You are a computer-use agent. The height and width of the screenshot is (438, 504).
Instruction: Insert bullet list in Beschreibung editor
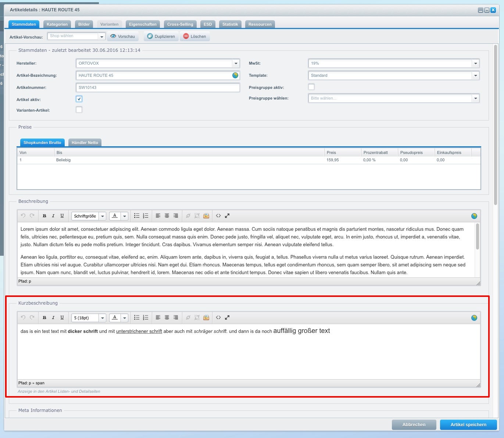click(137, 216)
